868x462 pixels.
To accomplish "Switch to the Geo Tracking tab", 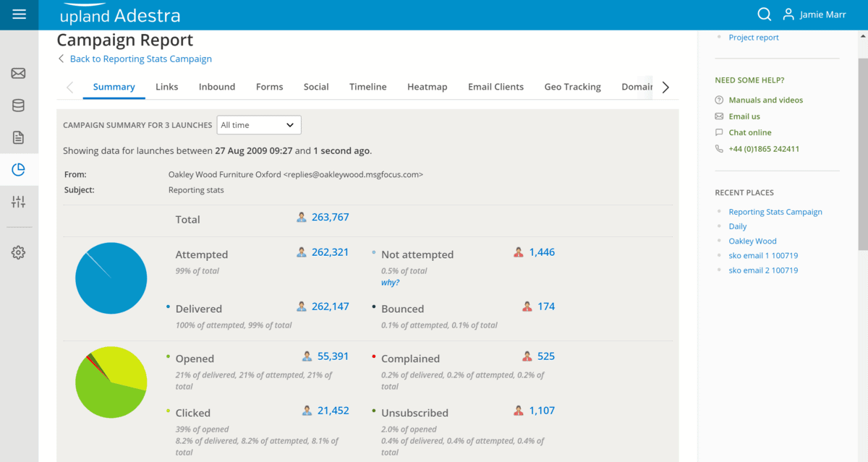I will point(572,87).
